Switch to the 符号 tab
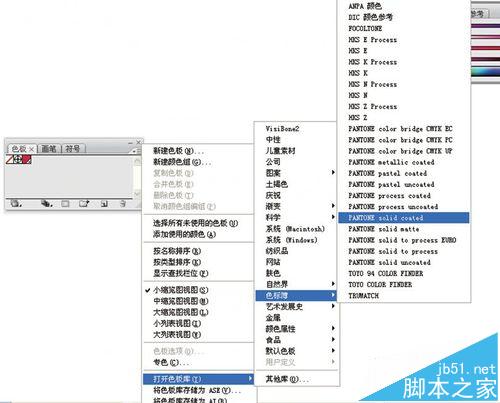 (73, 149)
